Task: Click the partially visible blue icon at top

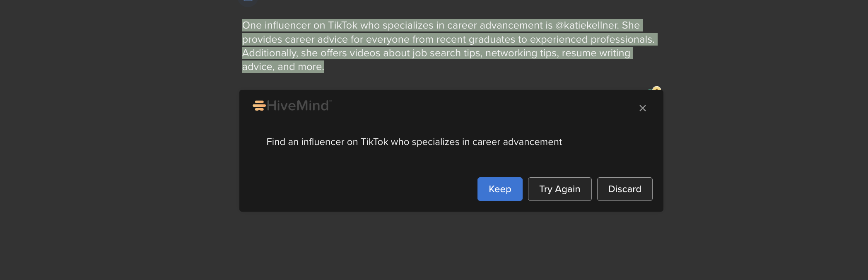Action: point(248,1)
